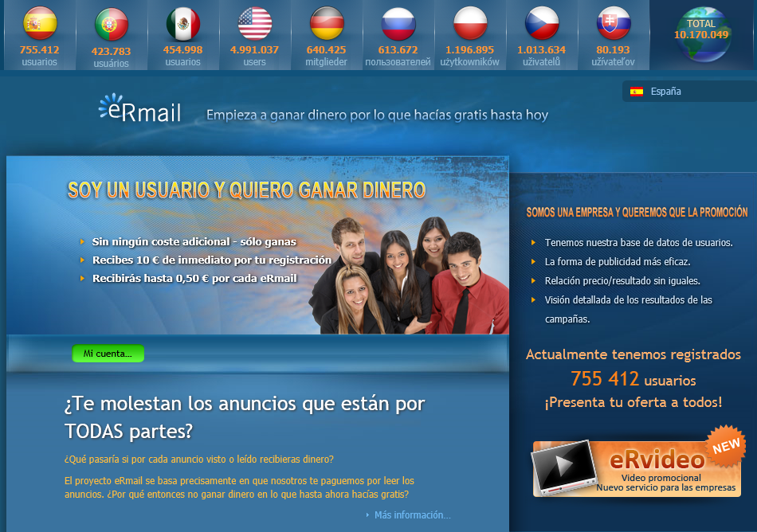Viewport: 757px width, 532px height.
Task: Click the Russia flag ball icon
Action: point(398,23)
